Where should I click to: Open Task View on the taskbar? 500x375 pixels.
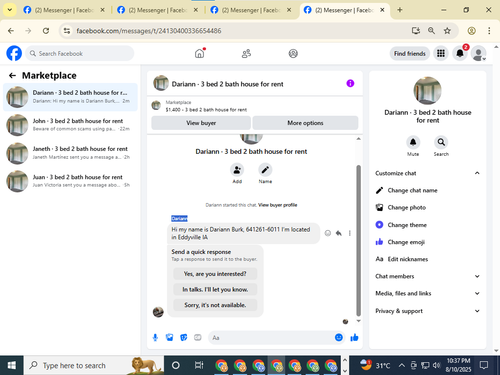(x=199, y=365)
